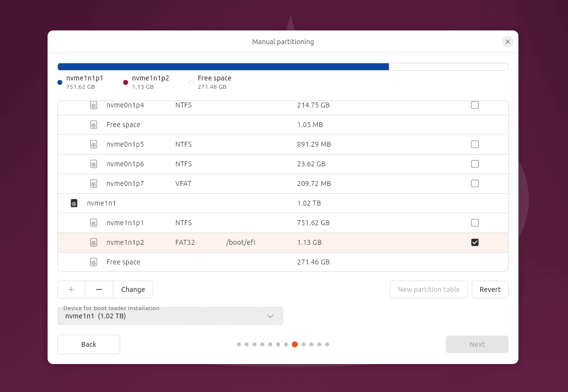The width and height of the screenshot is (568, 392).
Task: Revert partitioning changes
Action: pyautogui.click(x=490, y=289)
